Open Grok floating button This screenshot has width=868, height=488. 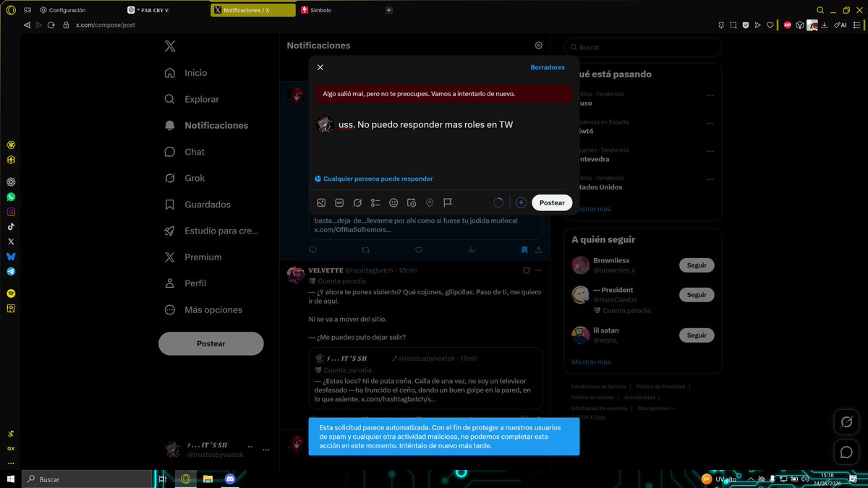click(x=846, y=421)
